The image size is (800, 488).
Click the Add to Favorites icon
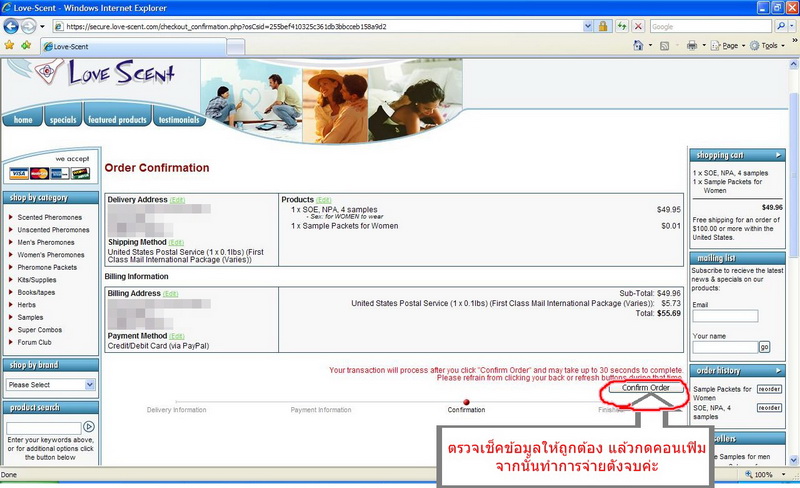point(26,45)
